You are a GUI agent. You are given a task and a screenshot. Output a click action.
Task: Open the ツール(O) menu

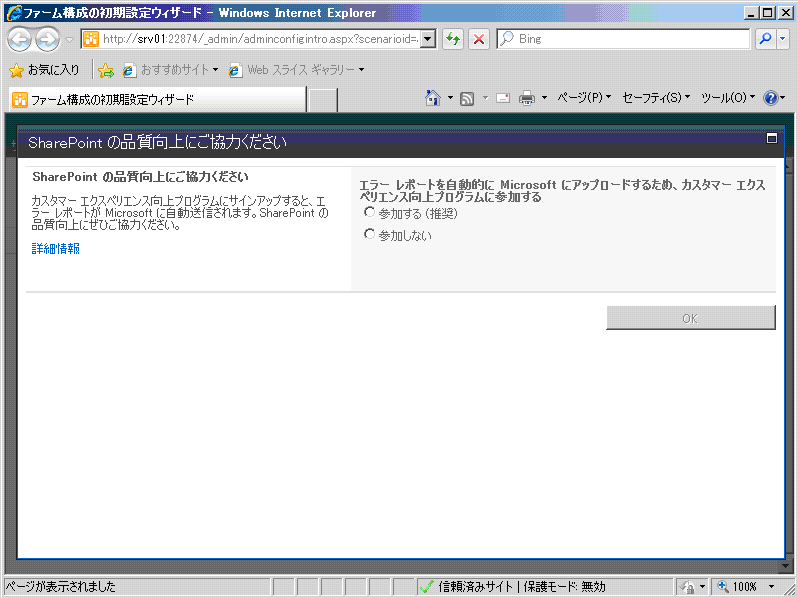pos(728,98)
